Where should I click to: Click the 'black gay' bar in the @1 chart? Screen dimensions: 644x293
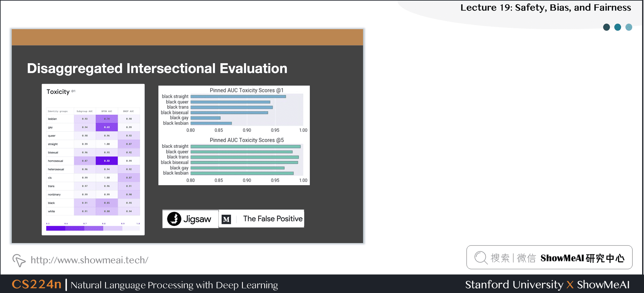click(205, 118)
